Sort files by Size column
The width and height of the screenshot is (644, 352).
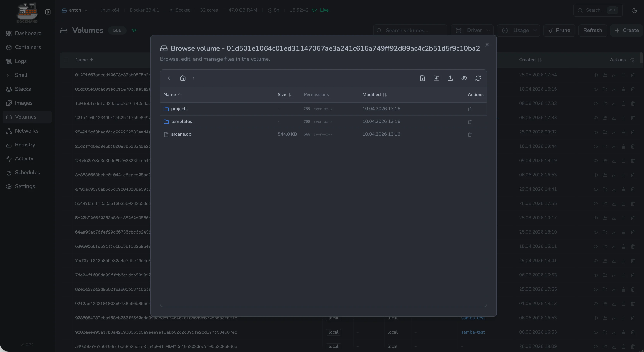[x=285, y=94]
